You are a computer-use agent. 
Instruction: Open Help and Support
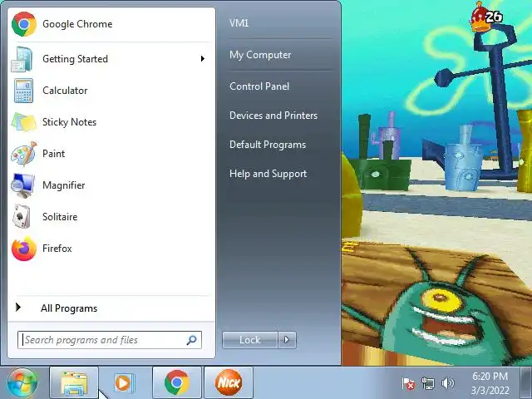click(268, 174)
